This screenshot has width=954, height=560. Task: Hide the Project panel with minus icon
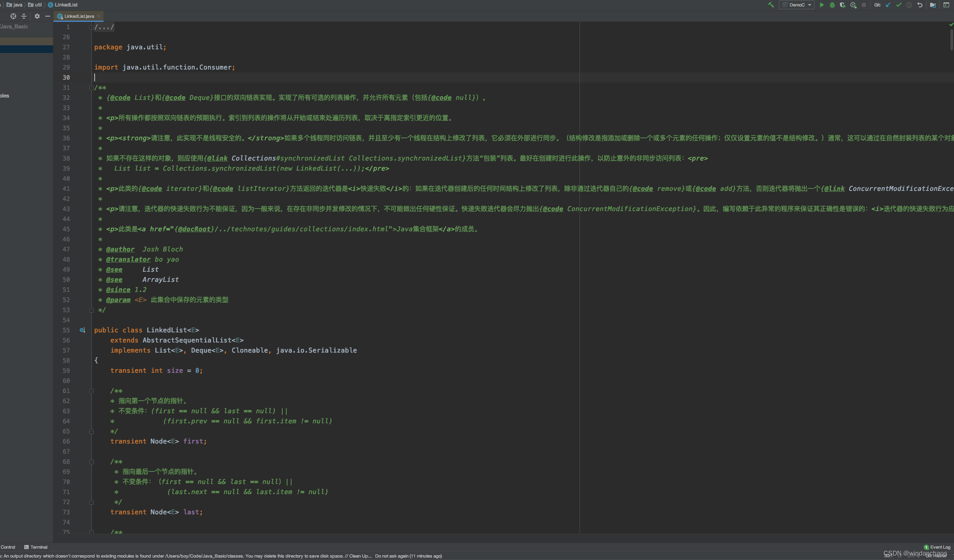click(x=48, y=16)
